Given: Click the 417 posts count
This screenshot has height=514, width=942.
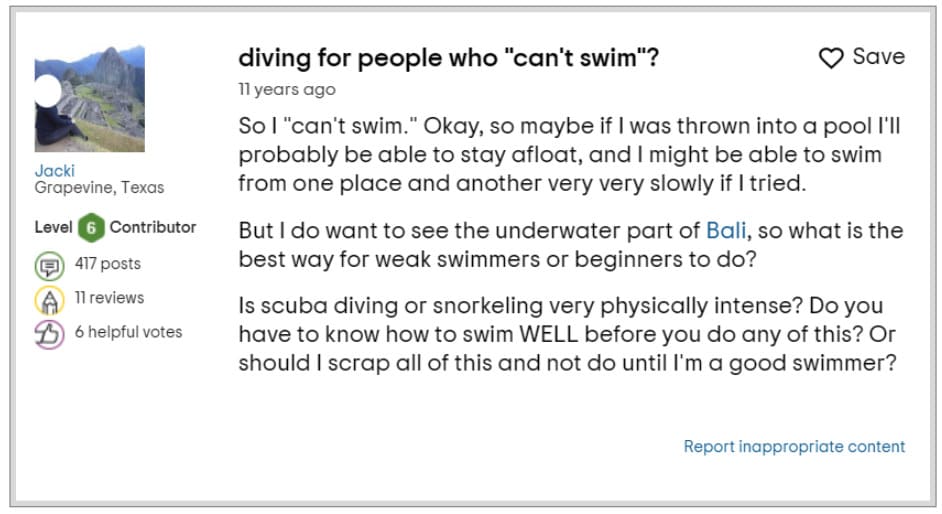Looking at the screenshot, I should 108,264.
